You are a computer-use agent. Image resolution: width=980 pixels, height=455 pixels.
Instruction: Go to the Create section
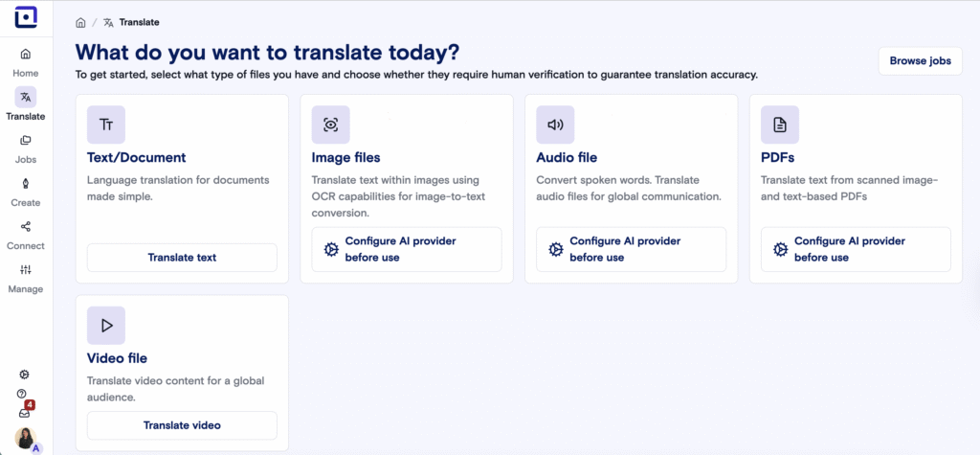click(x=26, y=192)
